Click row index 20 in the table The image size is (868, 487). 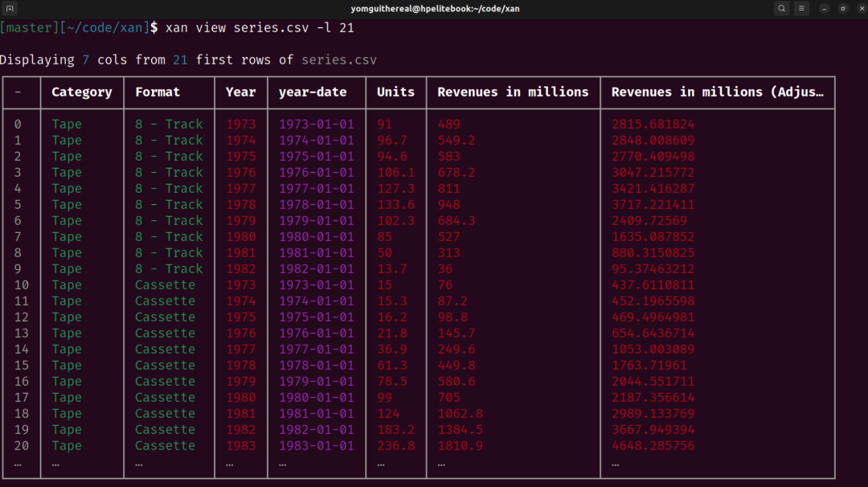[22, 446]
